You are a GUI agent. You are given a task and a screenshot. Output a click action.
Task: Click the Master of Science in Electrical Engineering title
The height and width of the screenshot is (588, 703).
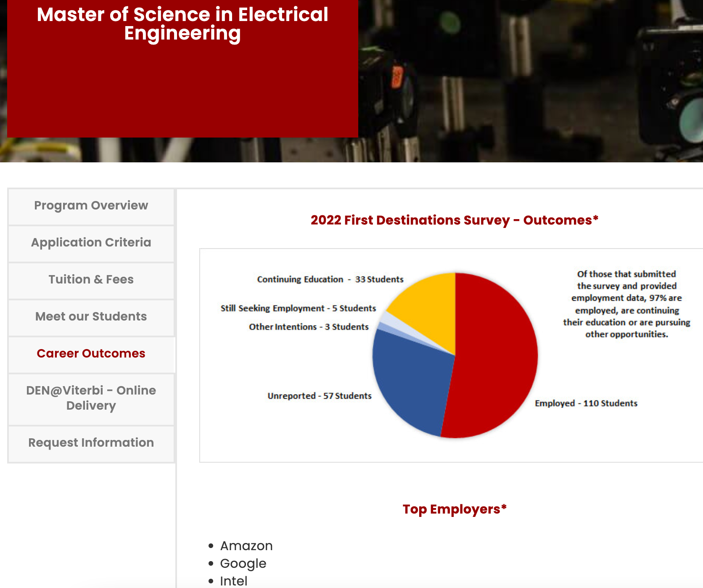[182, 24]
